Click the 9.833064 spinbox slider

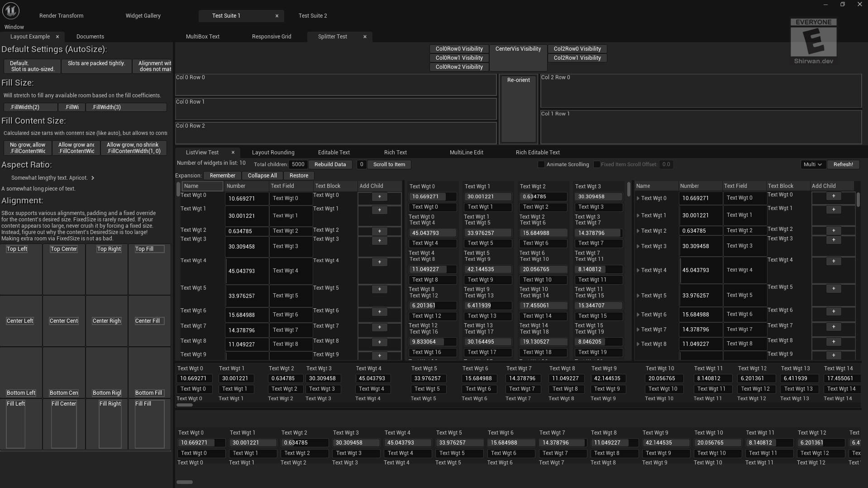[x=433, y=342]
